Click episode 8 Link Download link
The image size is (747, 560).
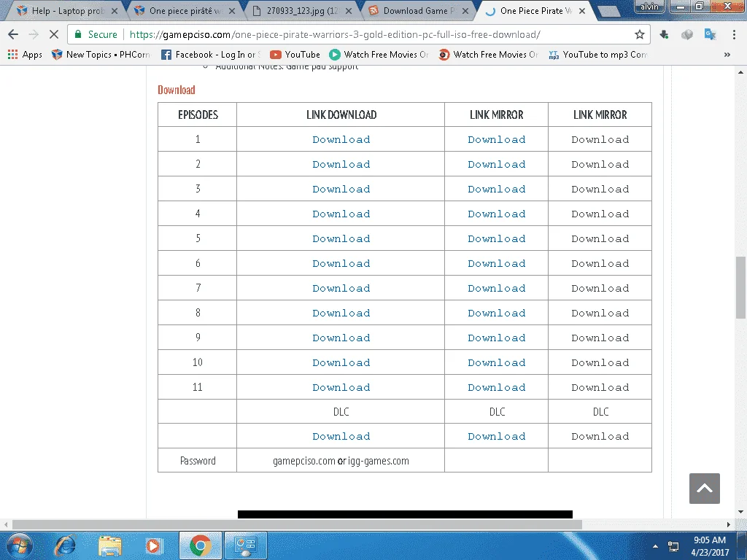(341, 313)
